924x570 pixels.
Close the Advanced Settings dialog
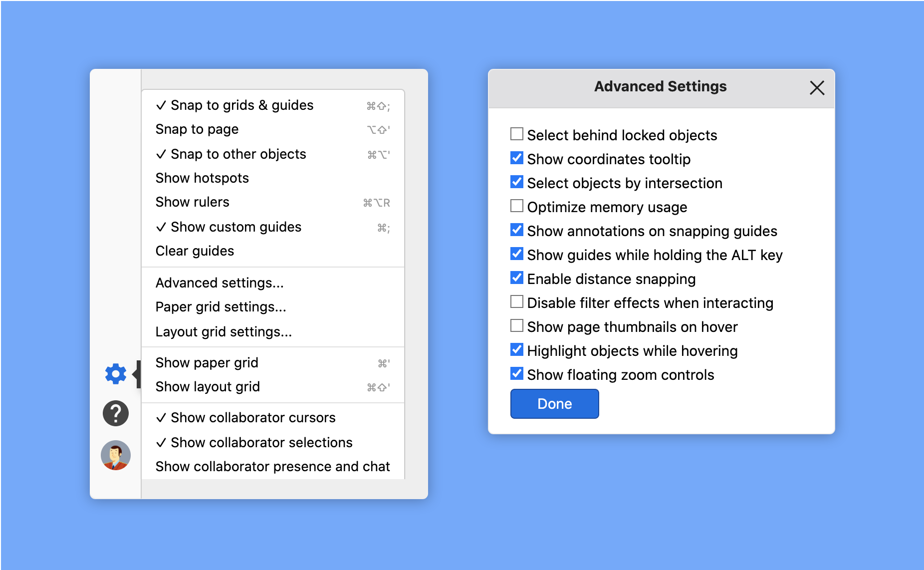[x=816, y=88]
